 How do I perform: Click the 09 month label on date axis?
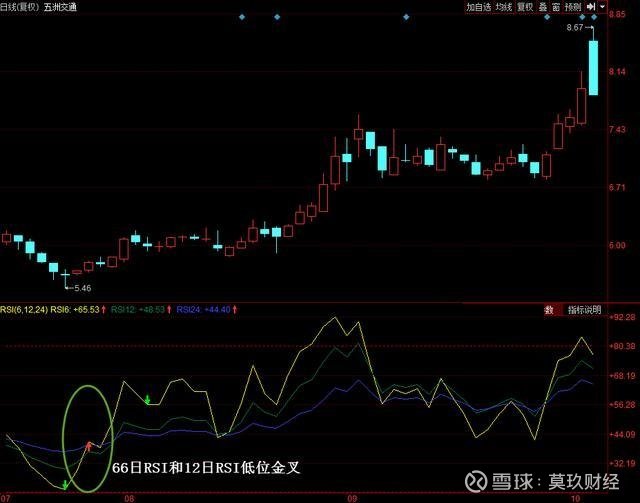click(x=352, y=499)
